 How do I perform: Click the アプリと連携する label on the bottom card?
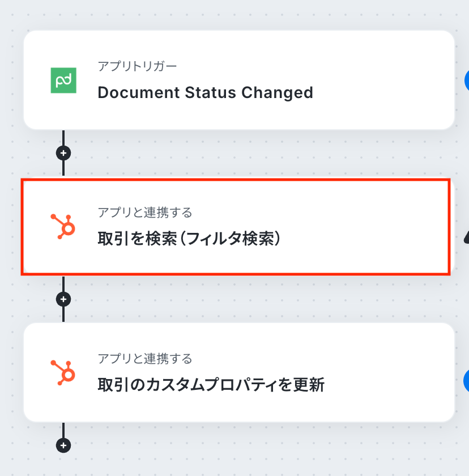point(145,359)
